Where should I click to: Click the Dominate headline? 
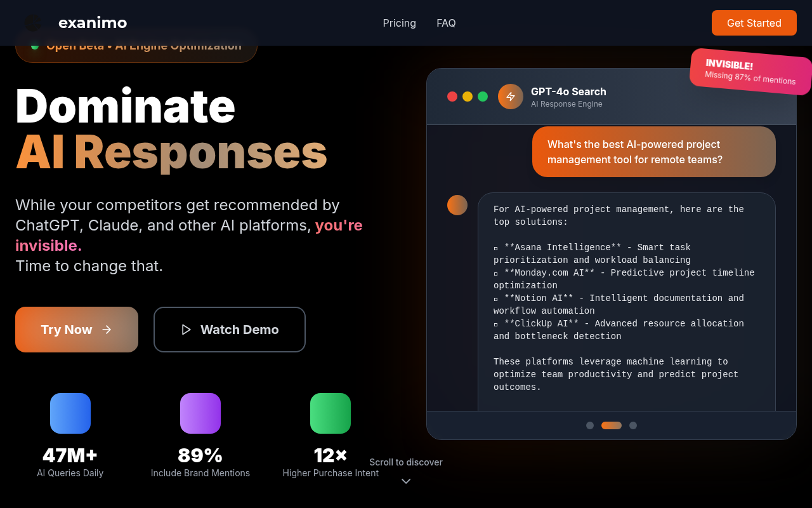[x=126, y=105]
